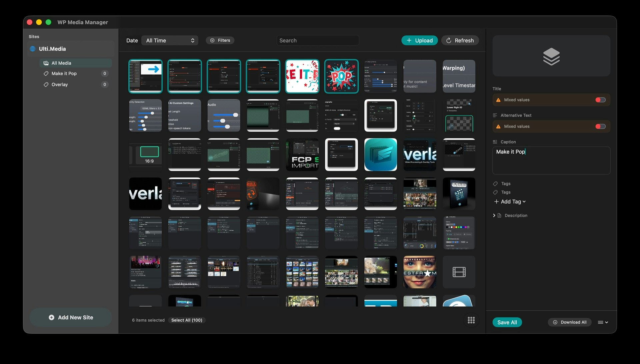
Task: Click the warning icon in the Title field
Action: pos(498,100)
